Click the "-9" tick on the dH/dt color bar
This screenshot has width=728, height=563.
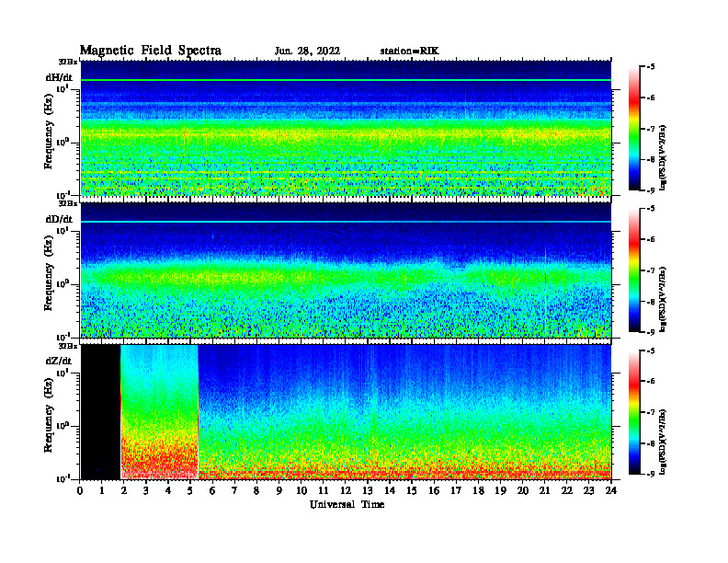coord(651,190)
